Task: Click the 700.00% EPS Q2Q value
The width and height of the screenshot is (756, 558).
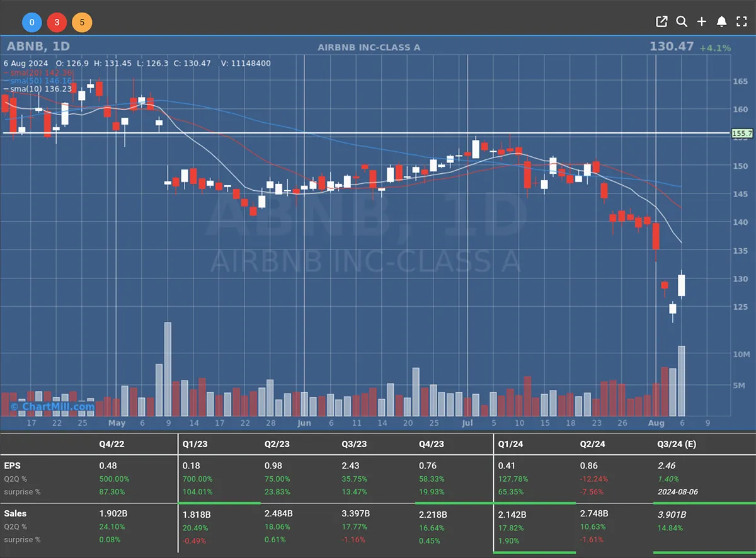Action: coord(197,479)
